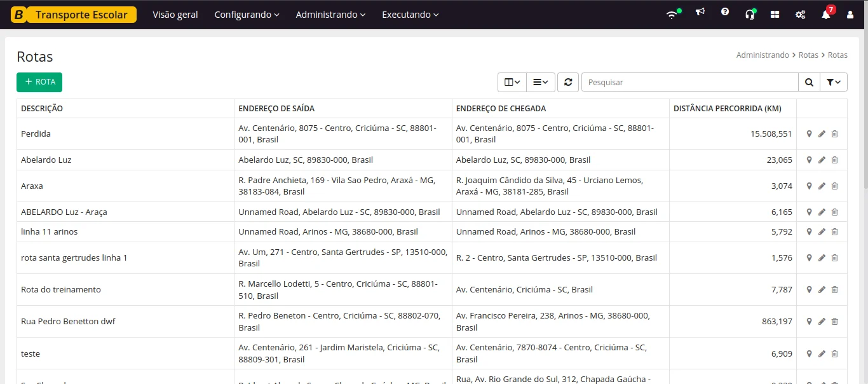Delete the Araxa route
The image size is (868, 384).
pos(834,186)
